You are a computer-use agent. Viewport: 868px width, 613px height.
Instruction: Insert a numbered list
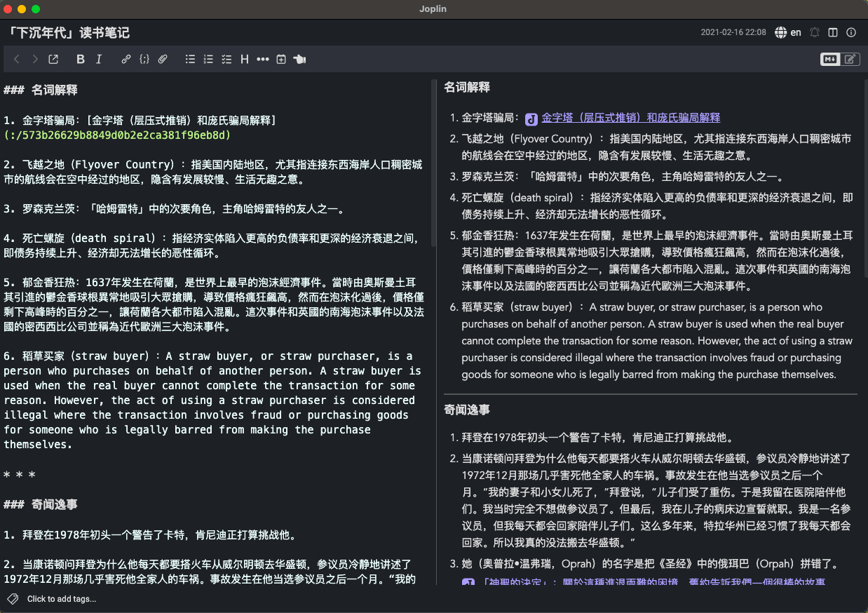[208, 60]
